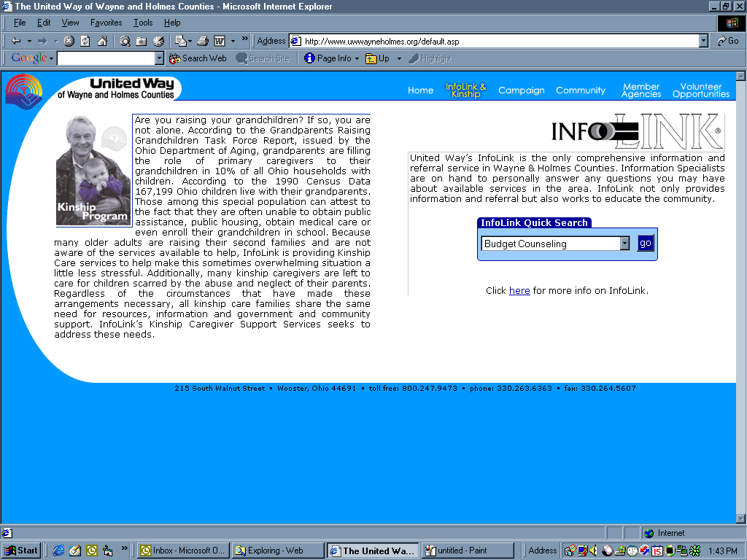This screenshot has height=560, width=747.
Task: Open the Address bar URL dropdown
Action: pyautogui.click(x=703, y=41)
